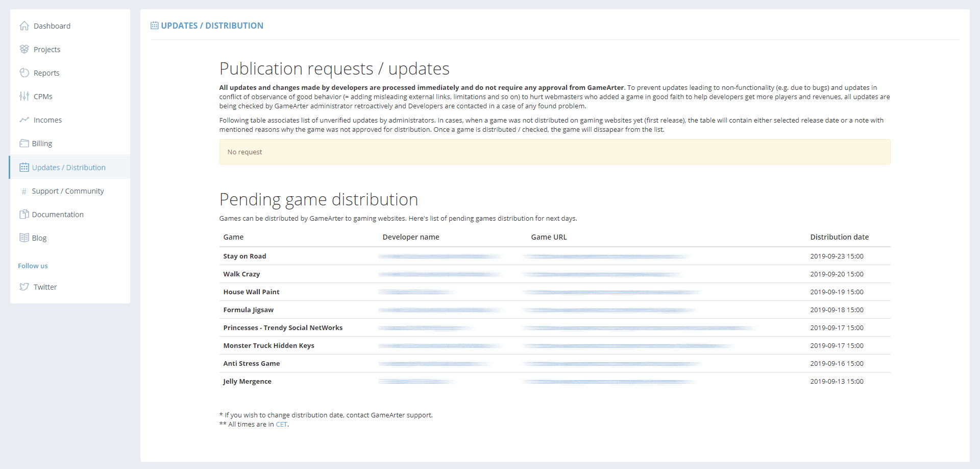Click blurred developer name for Anti Stress Game
This screenshot has height=469, width=980.
(x=435, y=363)
